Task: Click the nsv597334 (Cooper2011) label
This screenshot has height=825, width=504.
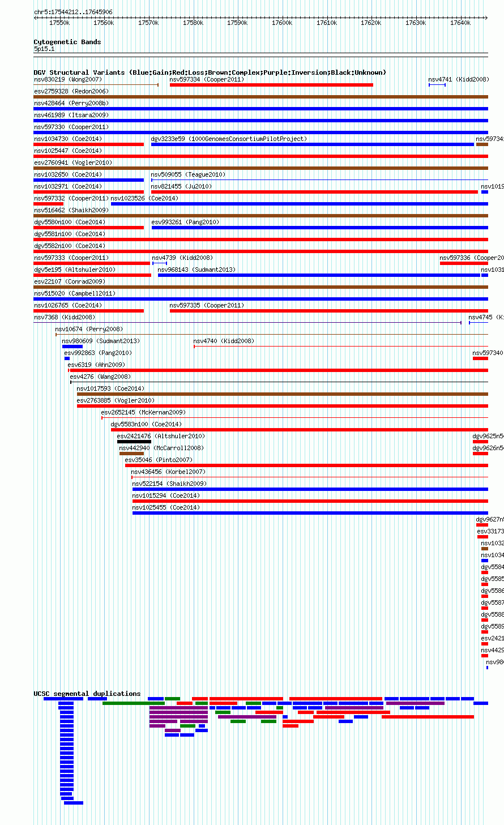Action: pos(207,79)
